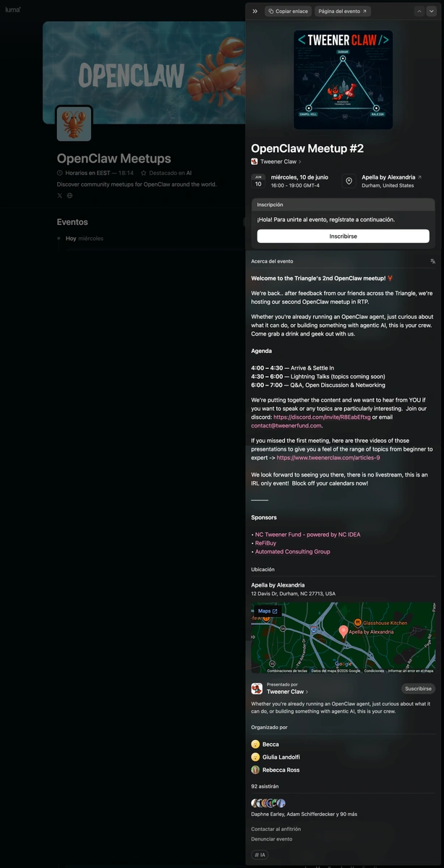Open Apella by Alexandria venue link
Image resolution: width=444 pixels, height=868 pixels.
[391, 177]
